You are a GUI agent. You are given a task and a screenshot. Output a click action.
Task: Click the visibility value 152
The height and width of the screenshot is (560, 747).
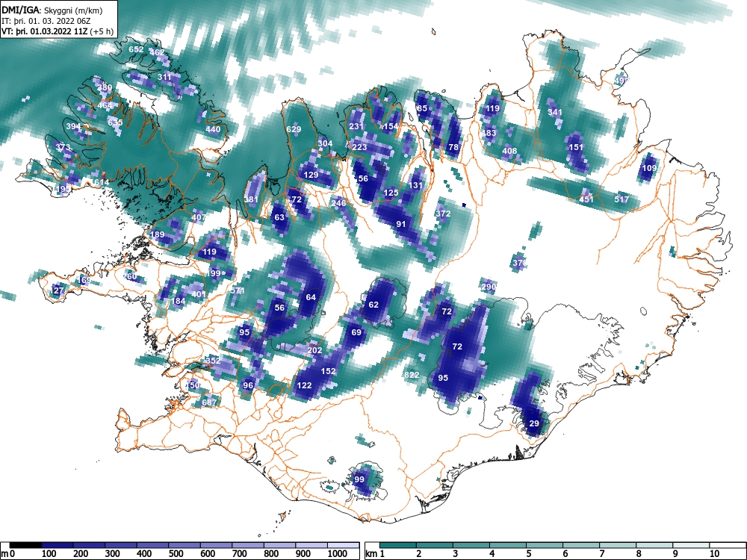coord(328,371)
